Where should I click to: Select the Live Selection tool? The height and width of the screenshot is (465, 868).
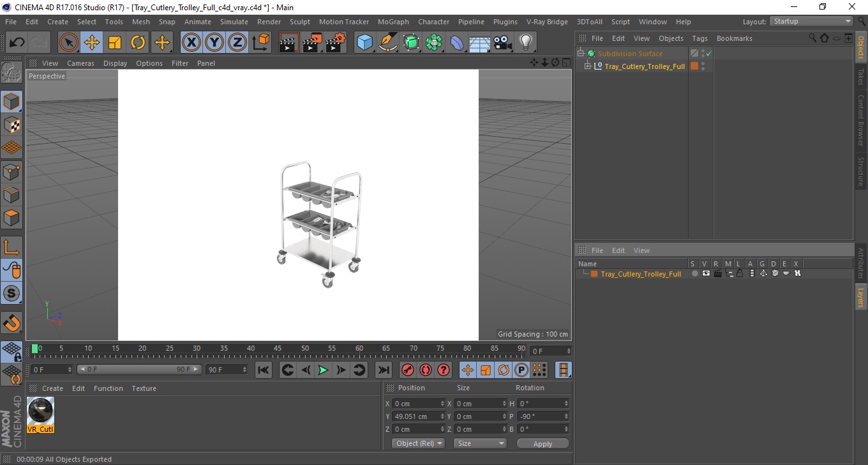pos(69,43)
